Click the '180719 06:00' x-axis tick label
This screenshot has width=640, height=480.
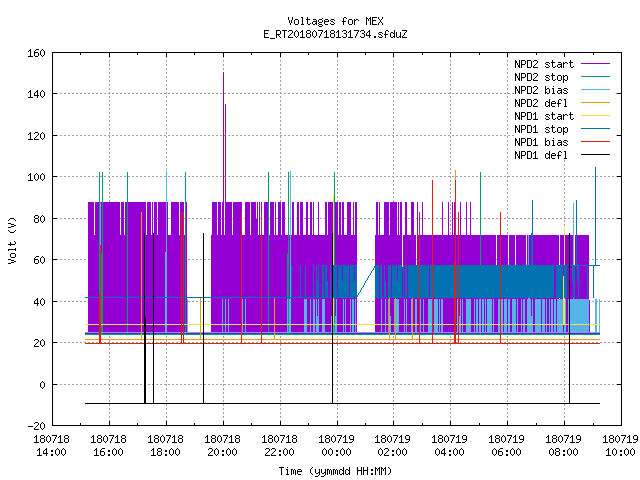point(507,446)
